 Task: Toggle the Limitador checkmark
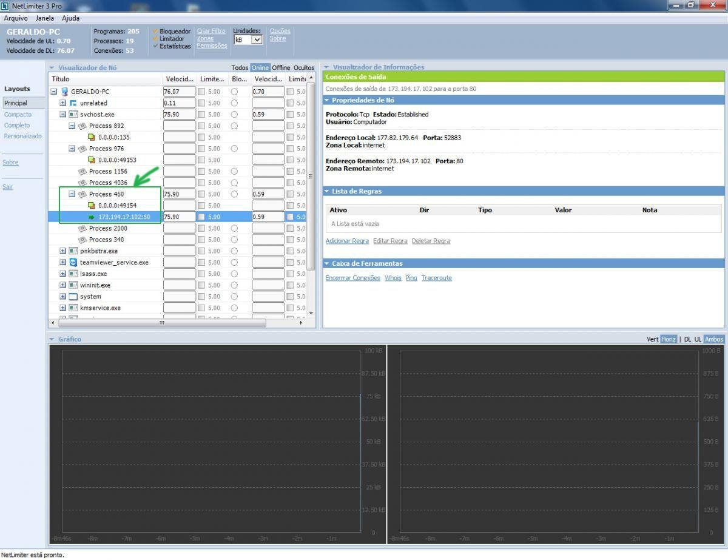click(155, 39)
